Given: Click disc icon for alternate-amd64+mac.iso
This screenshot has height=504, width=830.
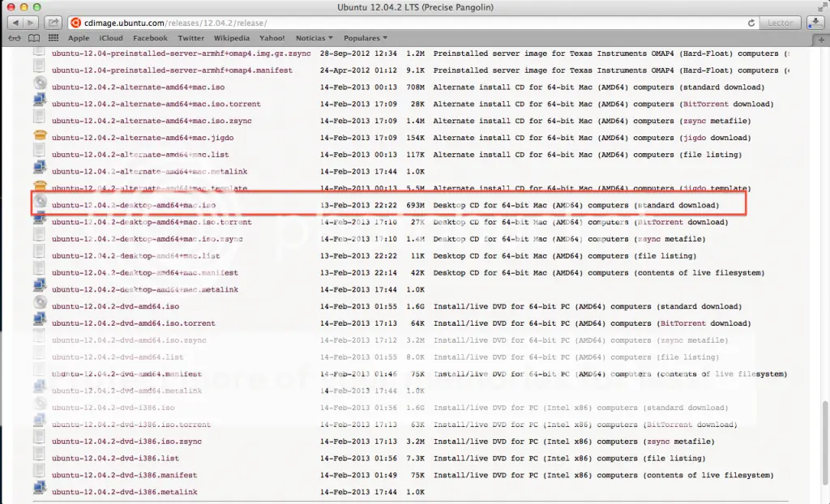Looking at the screenshot, I should click(x=40, y=83).
